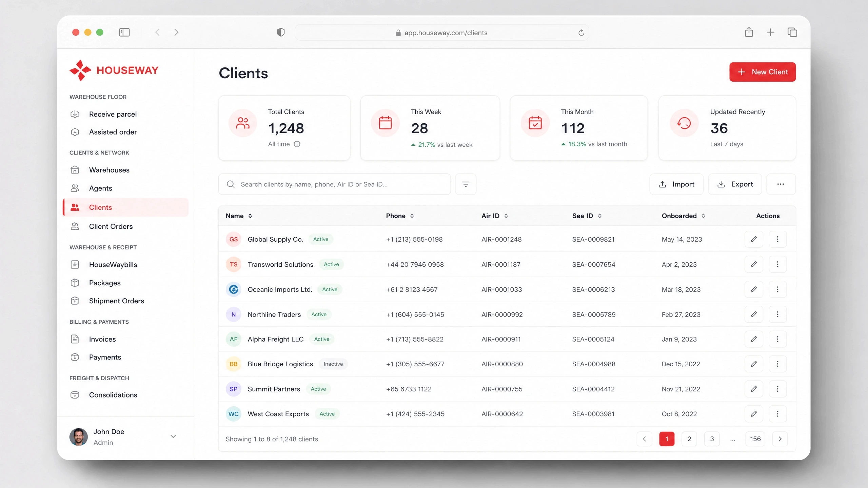Click the Inactive badge on Blue Bridge Logistics
This screenshot has width=868, height=488.
click(333, 364)
